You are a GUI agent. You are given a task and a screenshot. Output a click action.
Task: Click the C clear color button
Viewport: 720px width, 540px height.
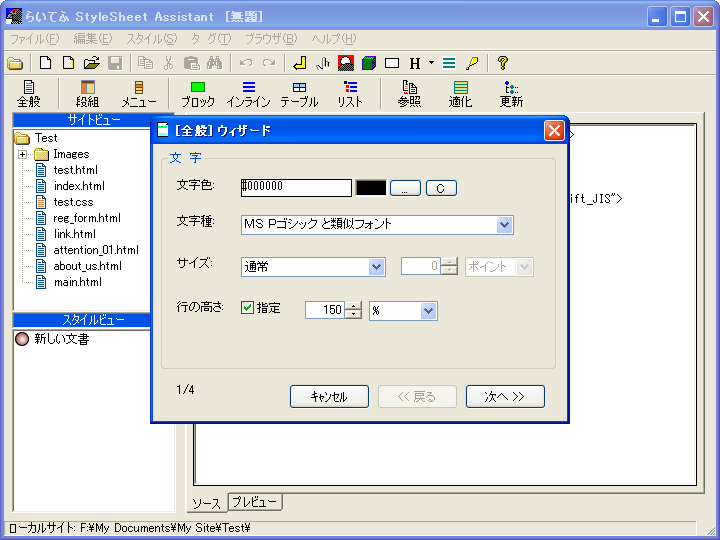tap(441, 188)
